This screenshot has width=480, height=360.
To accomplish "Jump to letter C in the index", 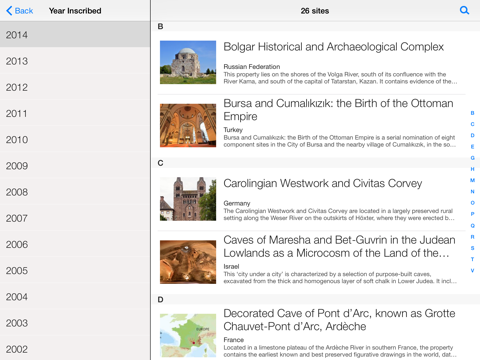I will 472,124.
